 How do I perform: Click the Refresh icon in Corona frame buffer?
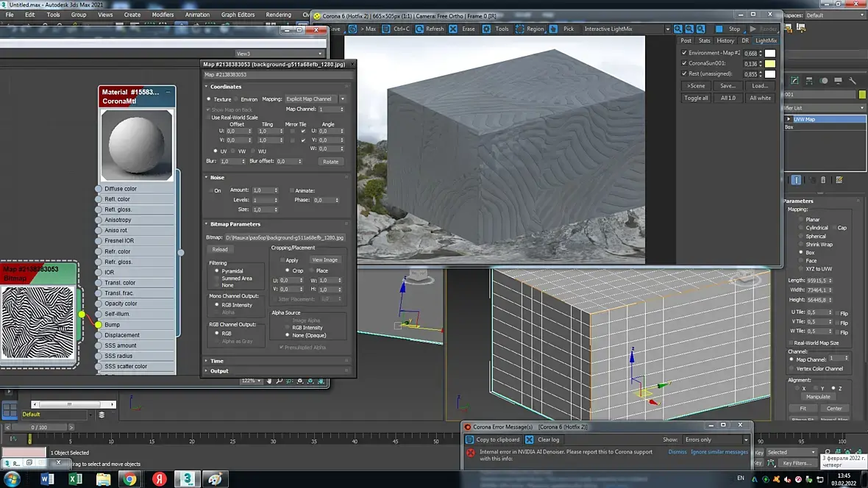point(419,29)
